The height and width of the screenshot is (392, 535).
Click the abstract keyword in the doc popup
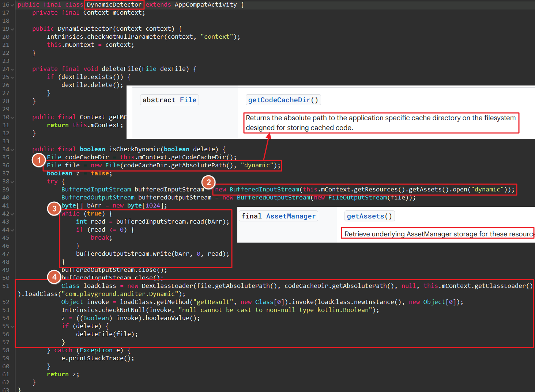(159, 100)
